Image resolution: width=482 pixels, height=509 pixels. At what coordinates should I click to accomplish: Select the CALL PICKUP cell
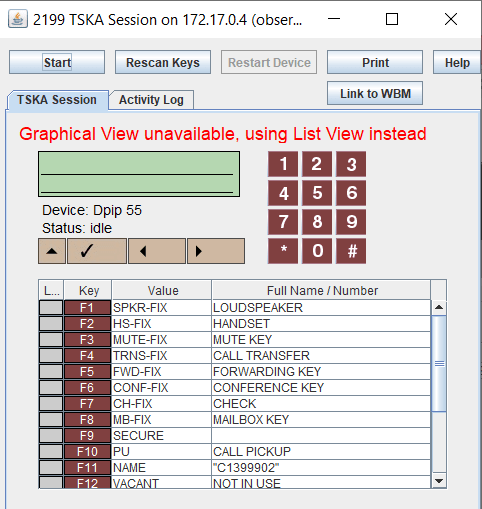(321, 452)
